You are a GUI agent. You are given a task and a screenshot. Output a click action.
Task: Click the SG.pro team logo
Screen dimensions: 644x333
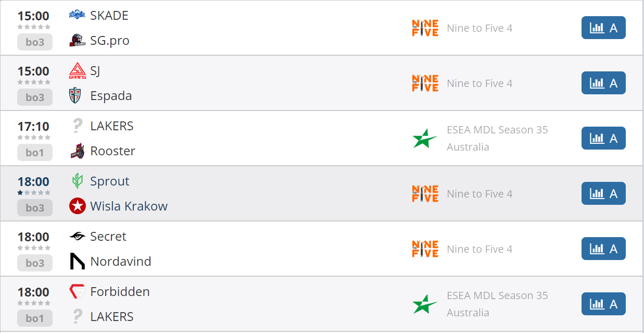[77, 41]
